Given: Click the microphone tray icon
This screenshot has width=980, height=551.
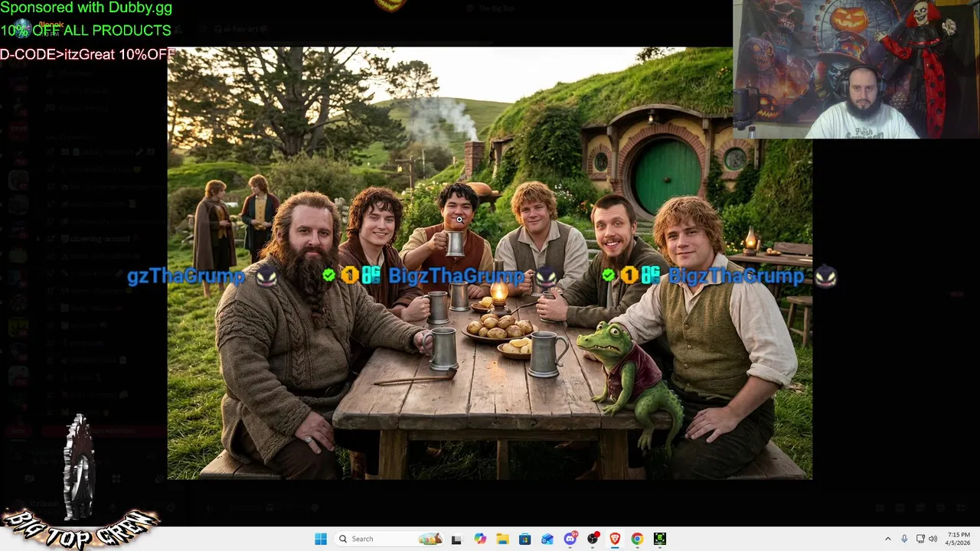Looking at the screenshot, I should pos(904,539).
